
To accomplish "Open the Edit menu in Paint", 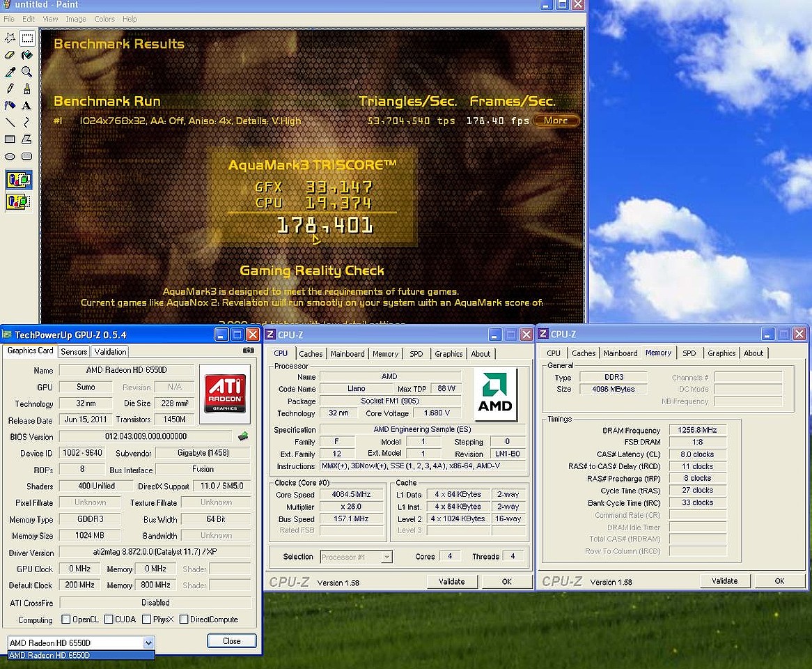I will (29, 20).
